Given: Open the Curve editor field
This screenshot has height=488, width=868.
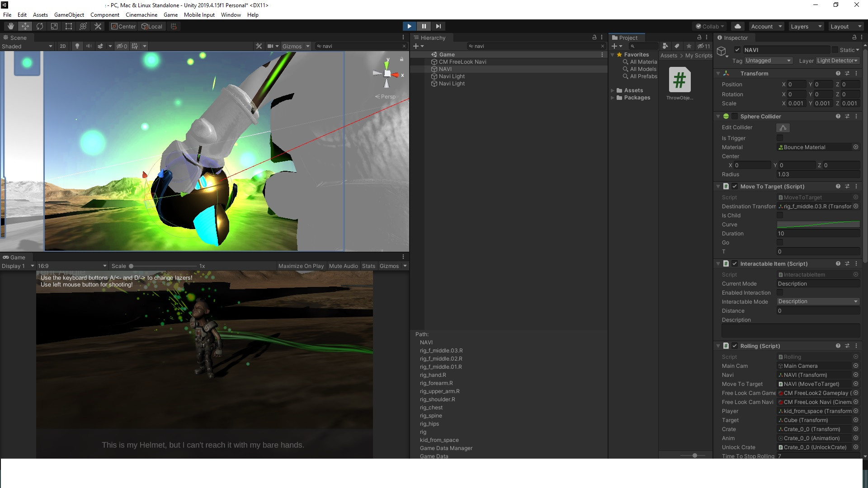Looking at the screenshot, I should point(818,225).
